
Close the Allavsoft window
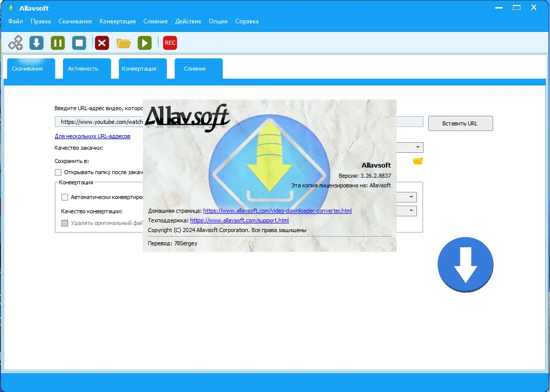click(534, 8)
